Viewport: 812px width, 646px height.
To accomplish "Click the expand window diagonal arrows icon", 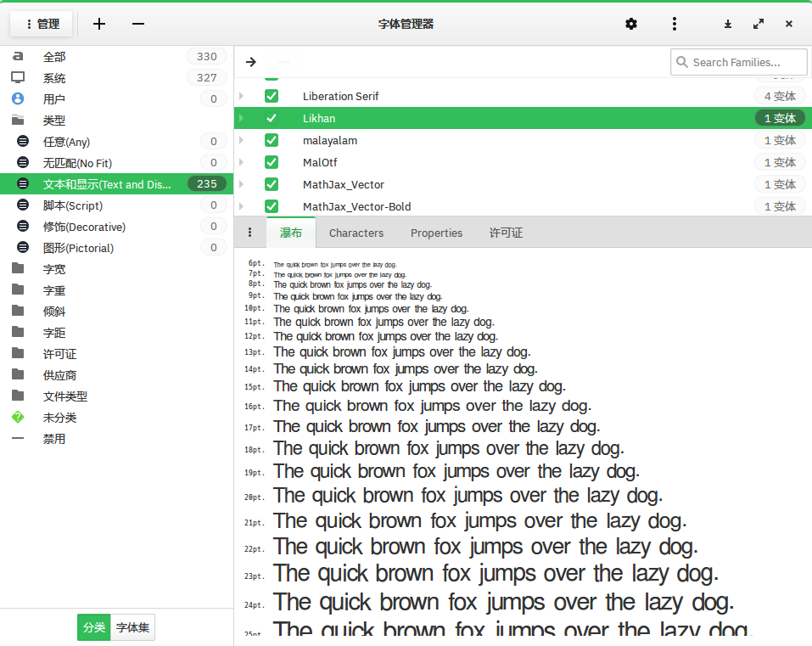I will (x=759, y=24).
